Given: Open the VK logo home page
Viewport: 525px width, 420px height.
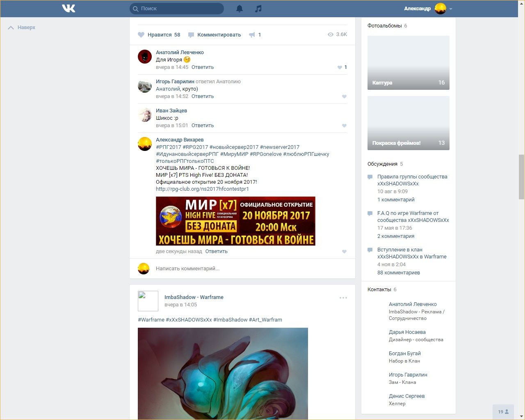Looking at the screenshot, I should (68, 8).
